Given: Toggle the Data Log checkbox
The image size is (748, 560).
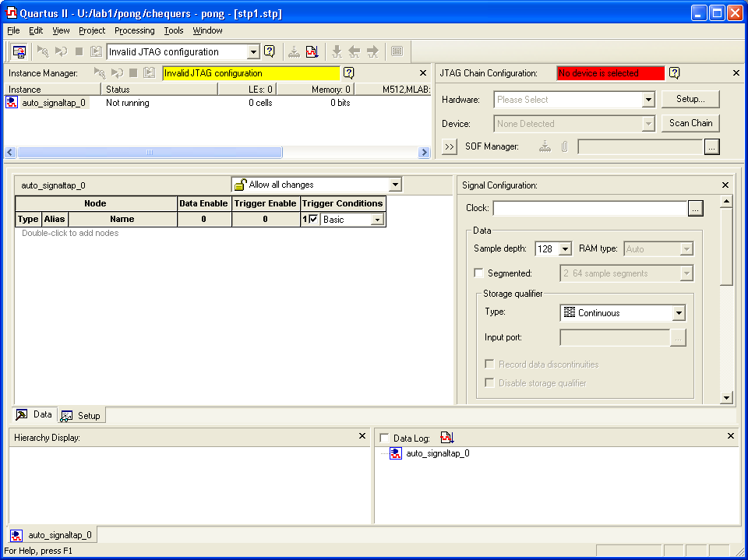Looking at the screenshot, I should tap(384, 438).
